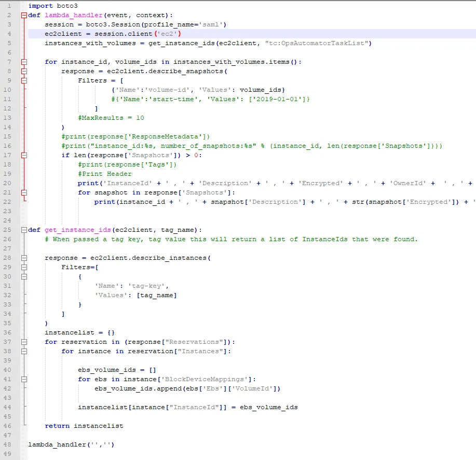Collapse the opening brace fold on line 30
Viewport: 476px width, 460px height.
pos(24,276)
